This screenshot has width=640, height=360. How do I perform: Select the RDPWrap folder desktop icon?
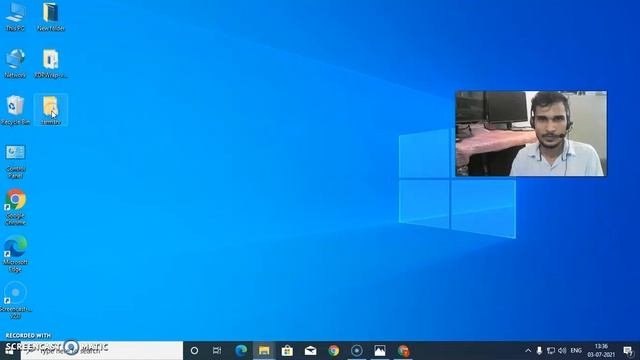(51, 64)
